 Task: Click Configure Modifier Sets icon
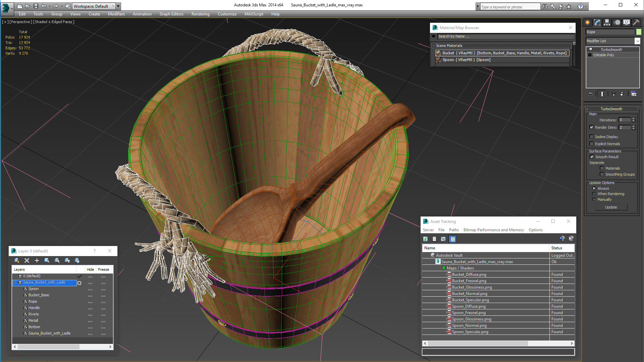coord(634,94)
